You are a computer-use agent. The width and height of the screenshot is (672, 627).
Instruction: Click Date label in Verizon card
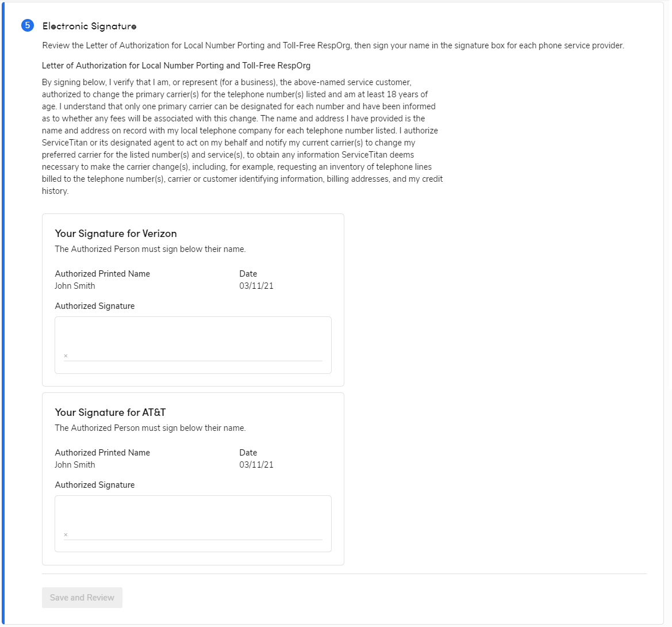248,274
